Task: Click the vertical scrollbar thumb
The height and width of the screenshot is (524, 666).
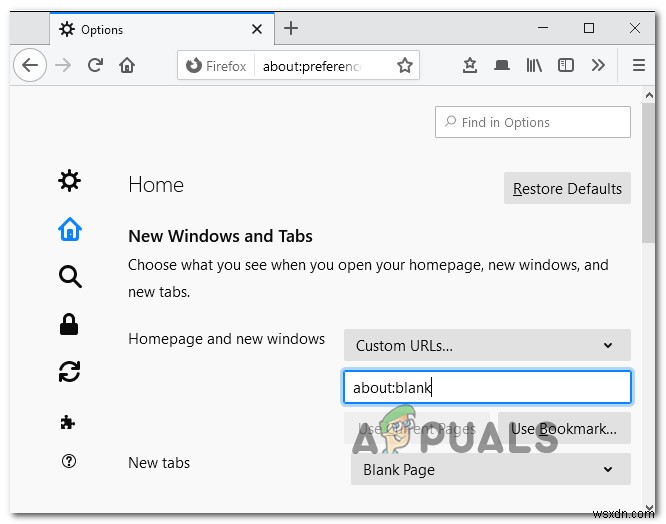Action: click(x=648, y=173)
